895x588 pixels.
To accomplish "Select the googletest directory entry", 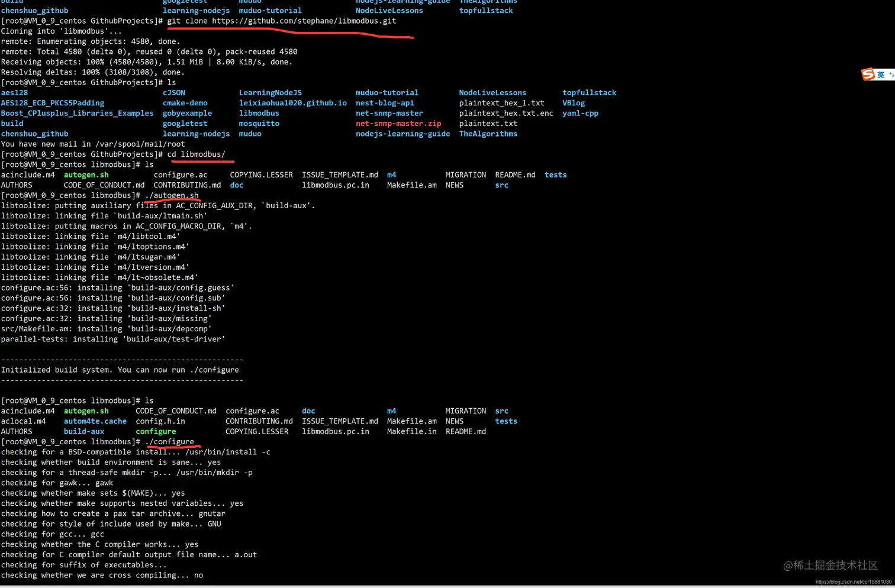I will coord(185,123).
